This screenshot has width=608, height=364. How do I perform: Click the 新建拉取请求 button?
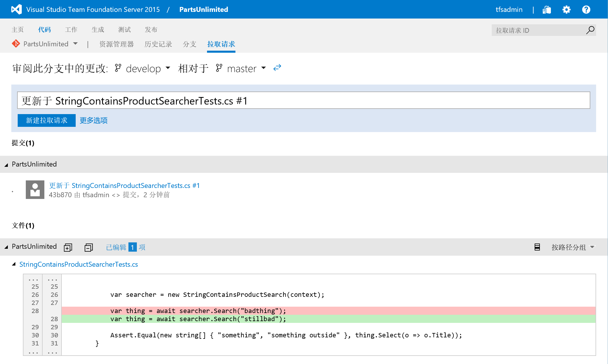(47, 120)
